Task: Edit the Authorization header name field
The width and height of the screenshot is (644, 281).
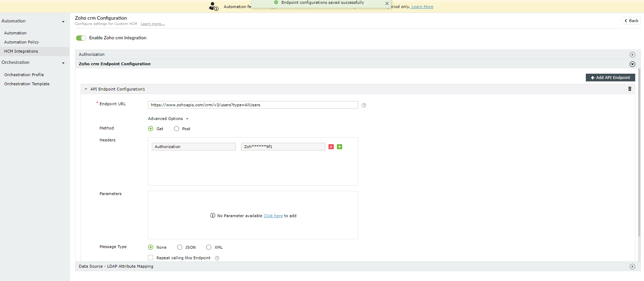Action: (x=194, y=147)
